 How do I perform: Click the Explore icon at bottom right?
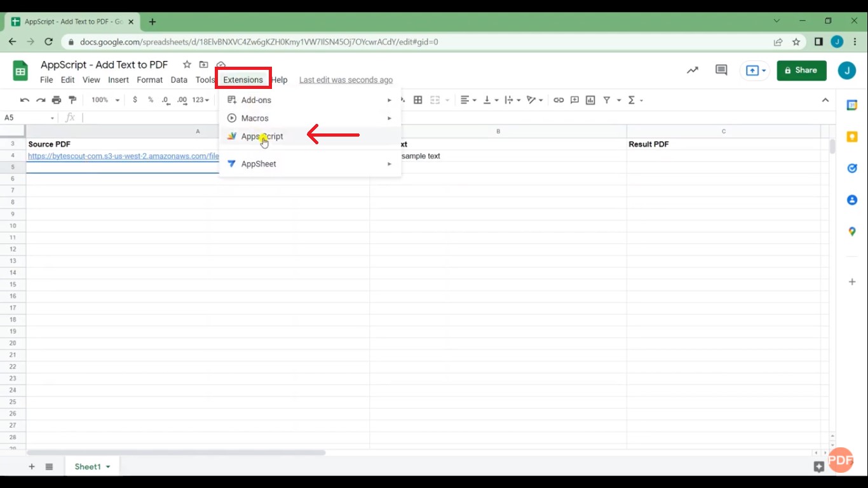click(x=819, y=467)
